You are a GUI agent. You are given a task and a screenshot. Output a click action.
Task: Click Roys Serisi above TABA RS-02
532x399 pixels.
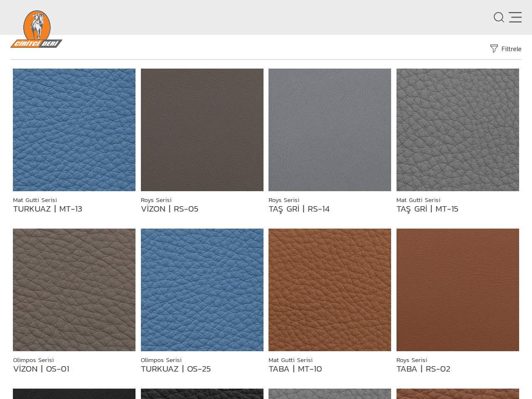412,360
